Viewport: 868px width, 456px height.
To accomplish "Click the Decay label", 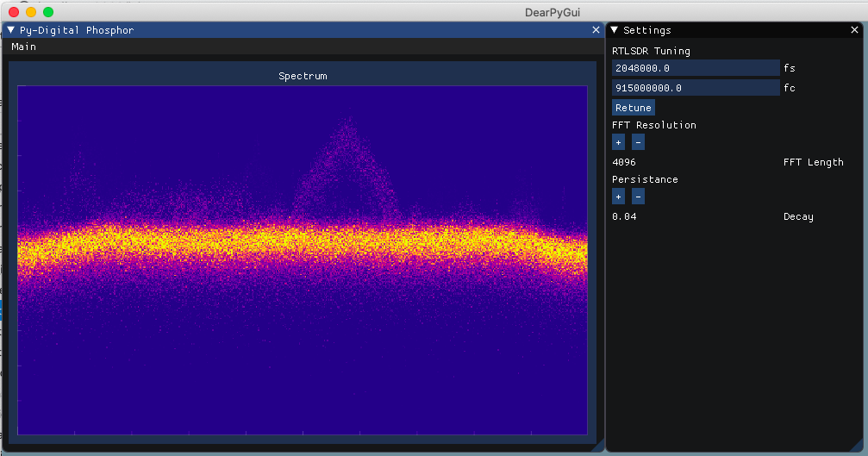I will pos(798,216).
